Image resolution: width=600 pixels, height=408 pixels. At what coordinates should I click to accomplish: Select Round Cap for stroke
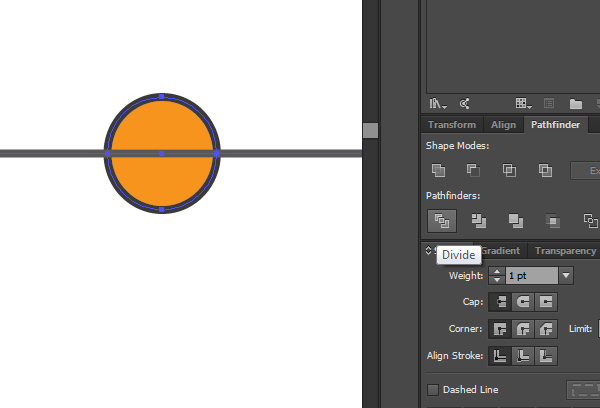[522, 301]
